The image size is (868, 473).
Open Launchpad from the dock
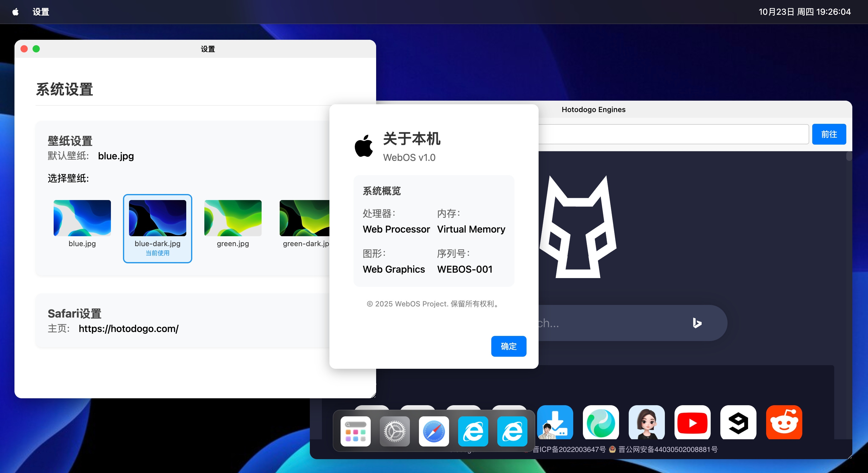(356, 431)
